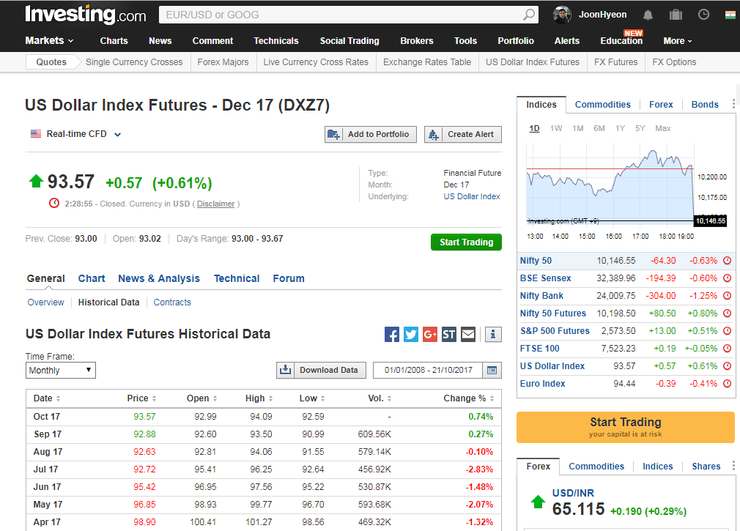Sort table by Vol. column arrows
Image resolution: width=740 pixels, height=531 pixels.
(389, 399)
